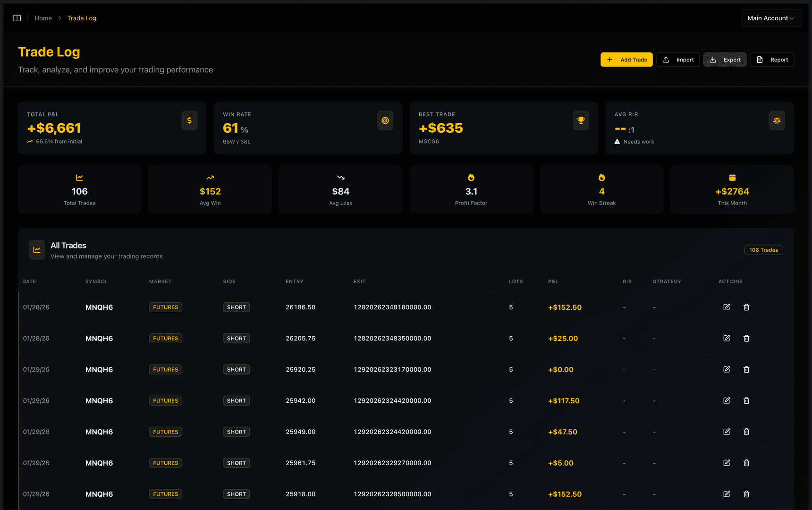Image resolution: width=812 pixels, height=510 pixels.
Task: Click the scales icon in Avg R:R card
Action: [x=777, y=120]
